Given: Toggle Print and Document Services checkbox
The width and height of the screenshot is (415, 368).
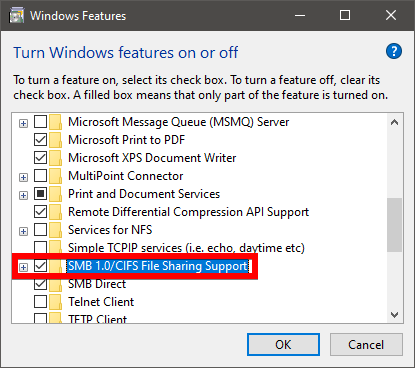Looking at the screenshot, I should (x=40, y=194).
